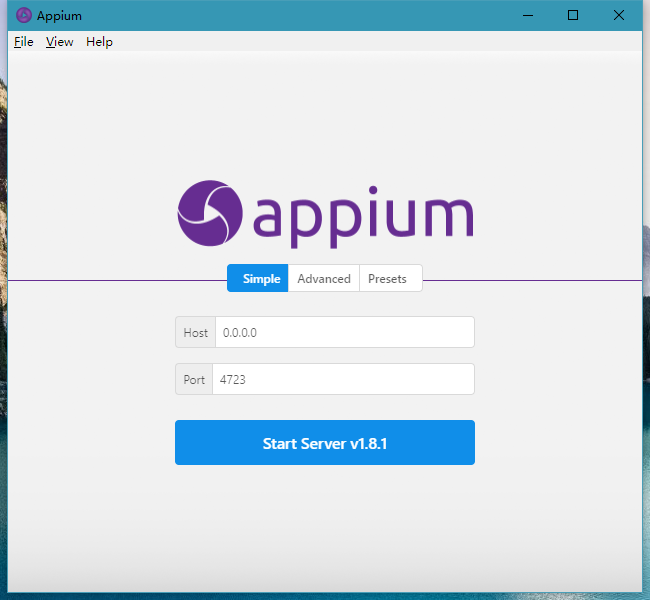Maximize the Appium window
This screenshot has height=600, width=650.
click(x=573, y=15)
